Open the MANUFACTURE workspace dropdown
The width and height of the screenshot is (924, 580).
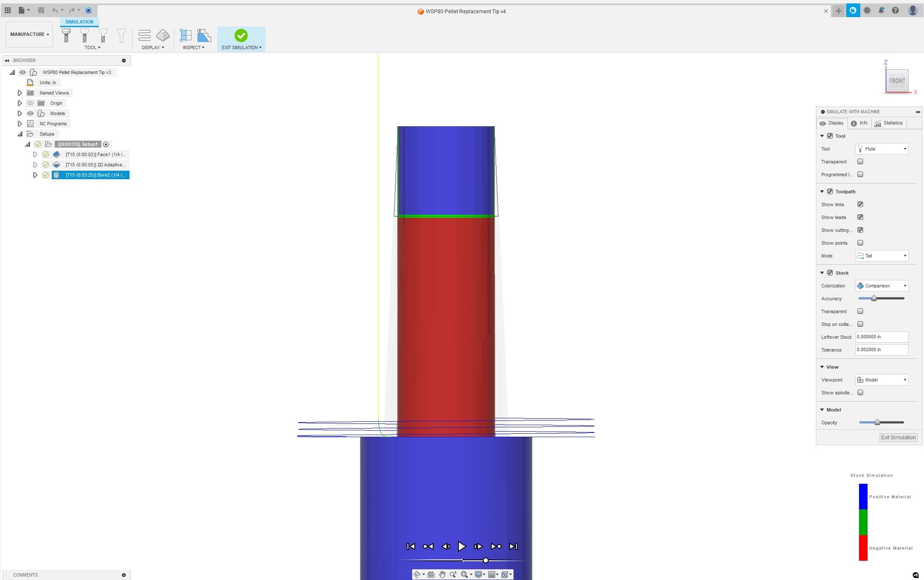pyautogui.click(x=30, y=34)
